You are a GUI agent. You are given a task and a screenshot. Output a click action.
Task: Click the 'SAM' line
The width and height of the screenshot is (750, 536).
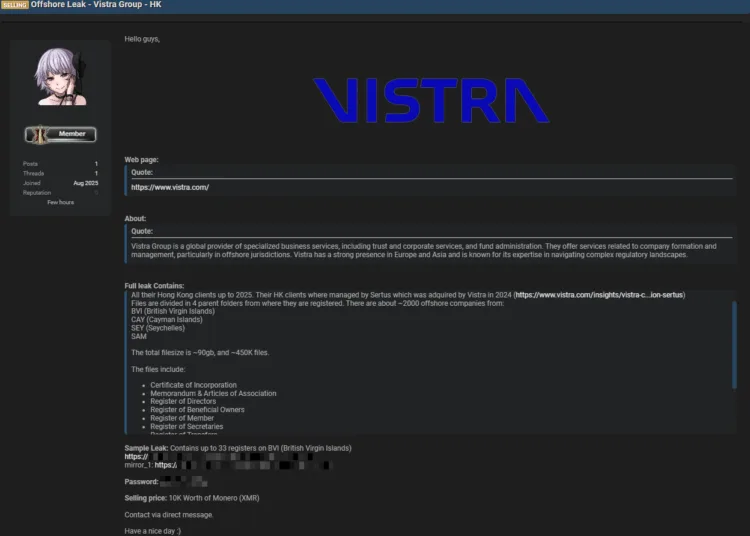139,336
